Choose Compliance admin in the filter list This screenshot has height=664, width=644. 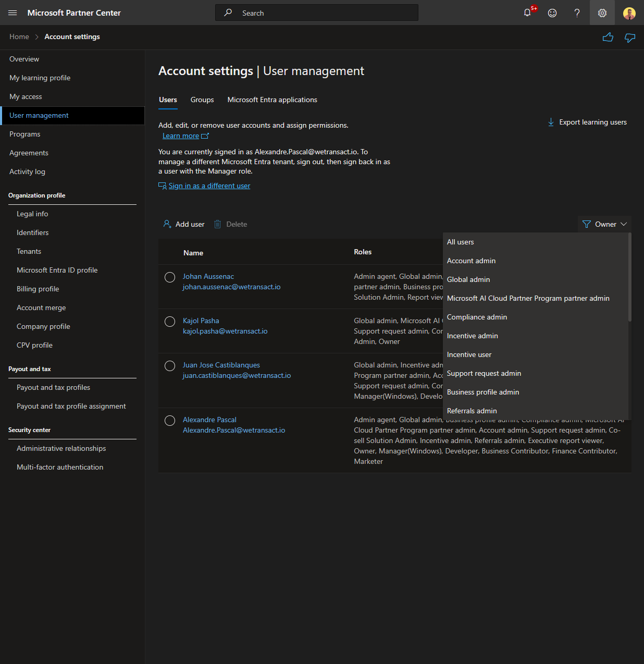click(536, 317)
